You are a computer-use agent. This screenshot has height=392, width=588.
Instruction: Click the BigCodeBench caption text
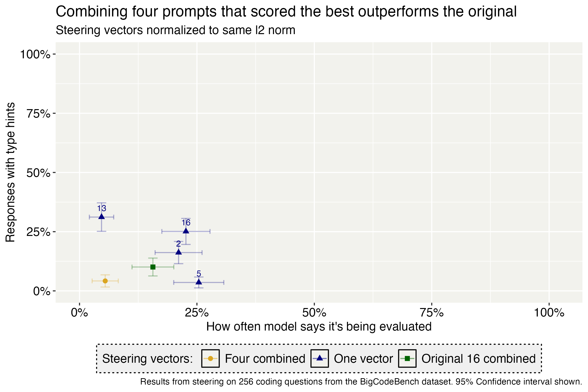361,382
